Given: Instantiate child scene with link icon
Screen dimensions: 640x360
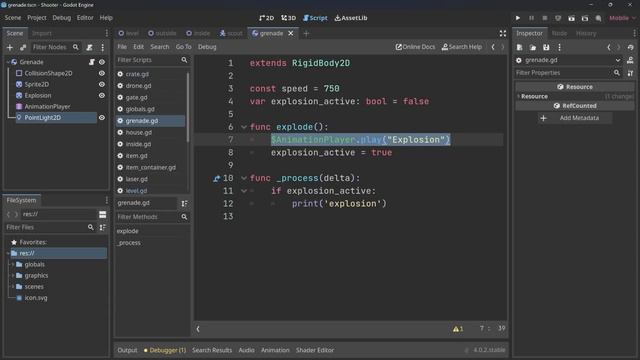Looking at the screenshot, I should pyautogui.click(x=23, y=47).
